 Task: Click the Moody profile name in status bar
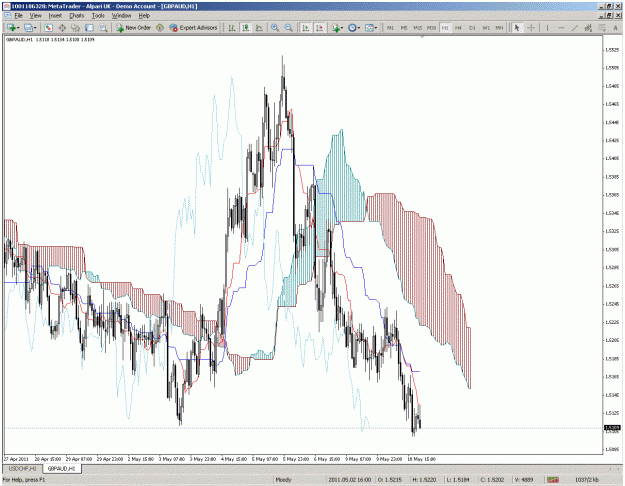click(283, 480)
